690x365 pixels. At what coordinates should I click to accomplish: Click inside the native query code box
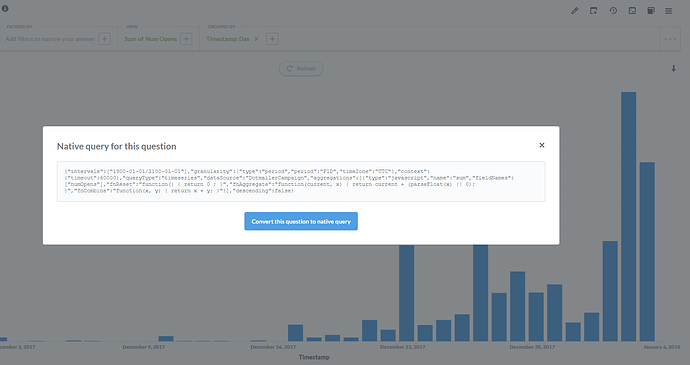301,181
